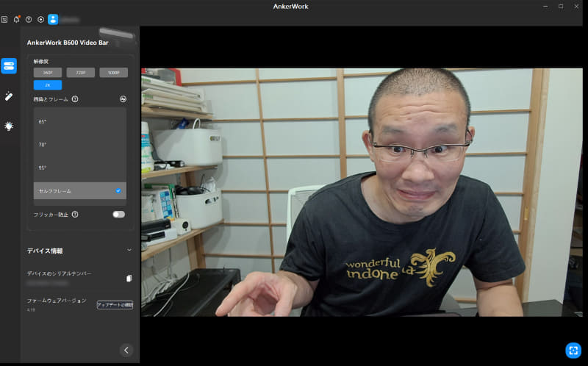Select the light bulb lighting sidebar tab
The width and height of the screenshot is (588, 366).
pyautogui.click(x=9, y=126)
